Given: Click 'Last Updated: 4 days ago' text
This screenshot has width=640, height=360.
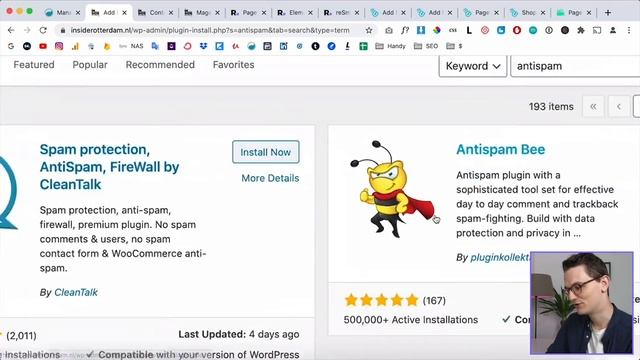Looking at the screenshot, I should [x=239, y=334].
